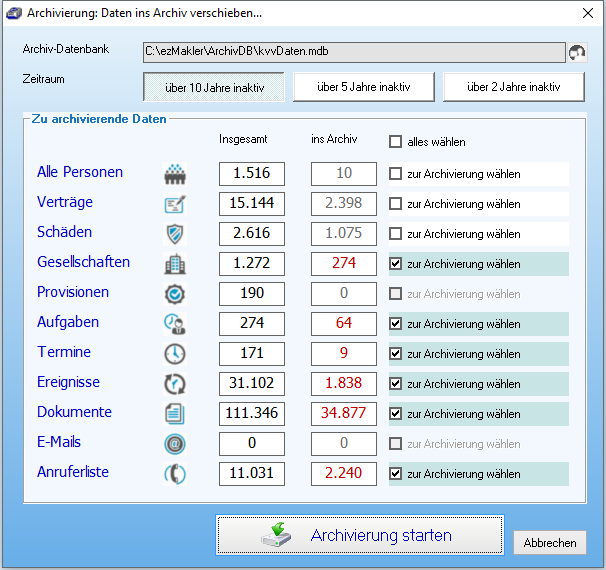
Task: Select 'über 5 Jahre inaktiv' period
Action: pos(363,87)
